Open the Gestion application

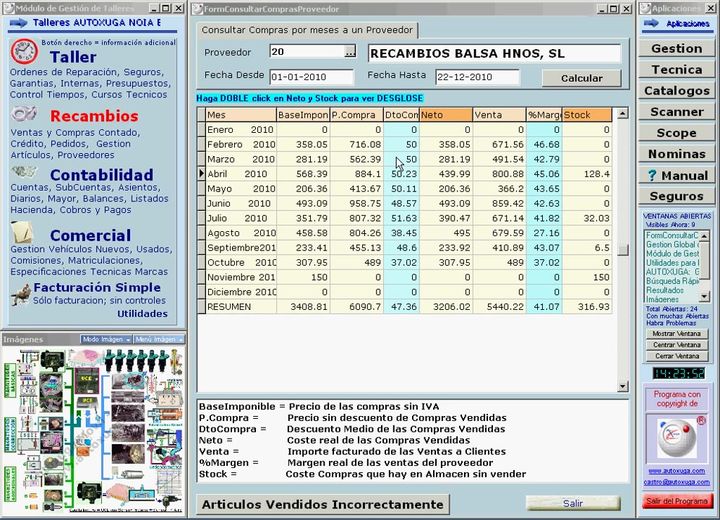pos(676,49)
